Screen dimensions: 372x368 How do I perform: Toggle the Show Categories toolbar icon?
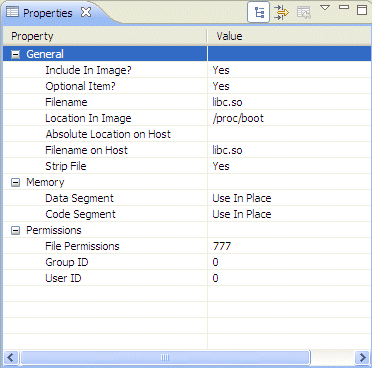pos(258,12)
